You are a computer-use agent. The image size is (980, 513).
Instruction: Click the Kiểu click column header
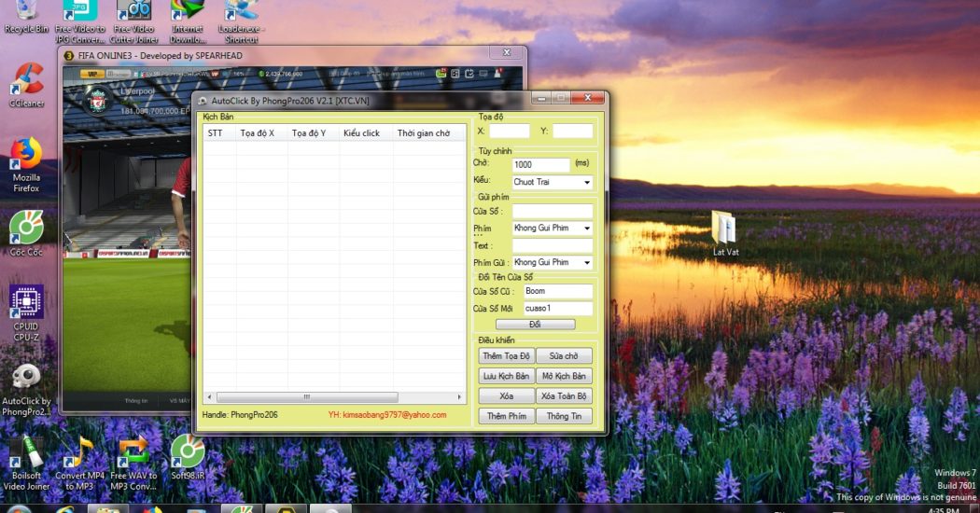(x=366, y=133)
